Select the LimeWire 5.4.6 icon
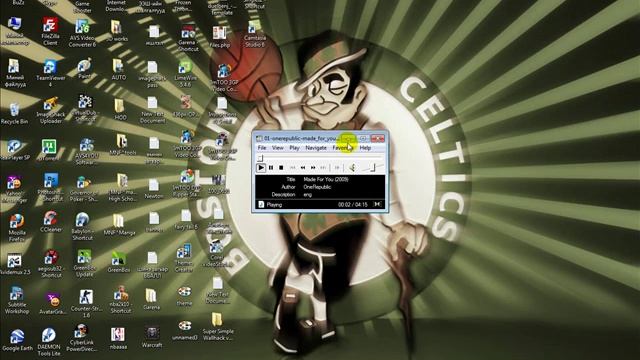 click(186, 73)
